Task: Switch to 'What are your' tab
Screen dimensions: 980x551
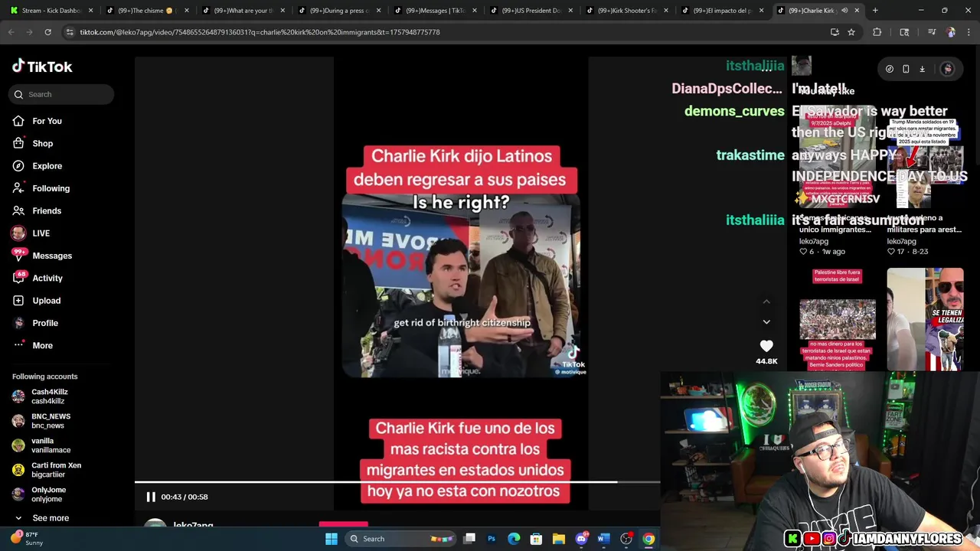Action: (242, 11)
